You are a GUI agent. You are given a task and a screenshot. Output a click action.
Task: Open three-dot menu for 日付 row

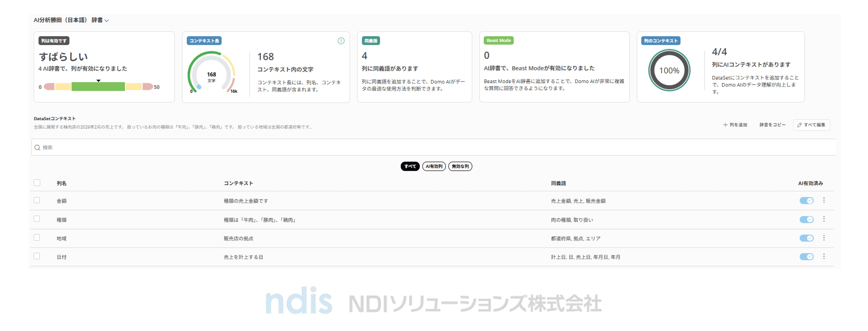(824, 257)
